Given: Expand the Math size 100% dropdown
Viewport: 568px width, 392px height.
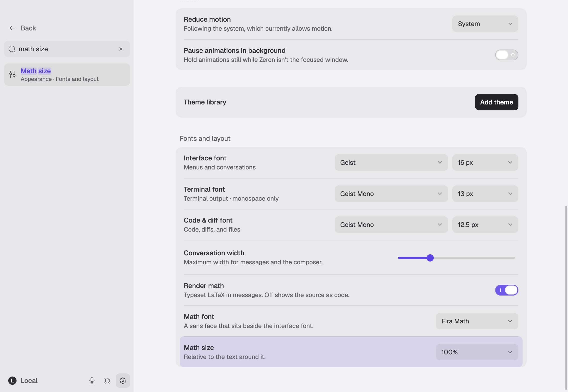Looking at the screenshot, I should point(477,352).
